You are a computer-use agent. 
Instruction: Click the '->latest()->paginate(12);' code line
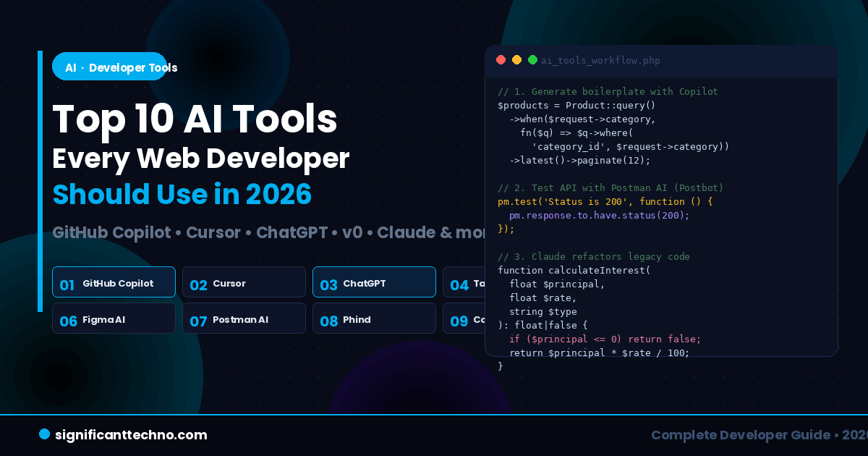(579, 161)
